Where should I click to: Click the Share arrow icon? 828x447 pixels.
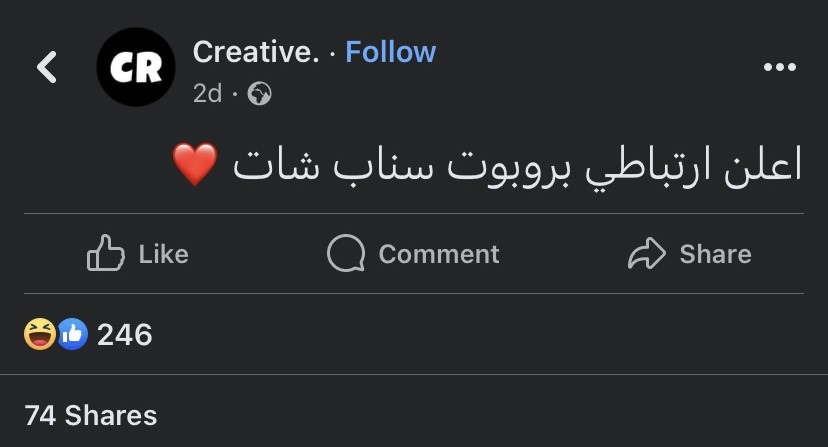[647, 254]
